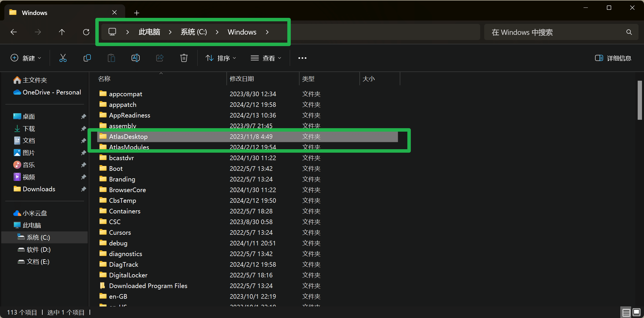Click the Delete trash can icon
The image size is (644, 318).
click(184, 58)
